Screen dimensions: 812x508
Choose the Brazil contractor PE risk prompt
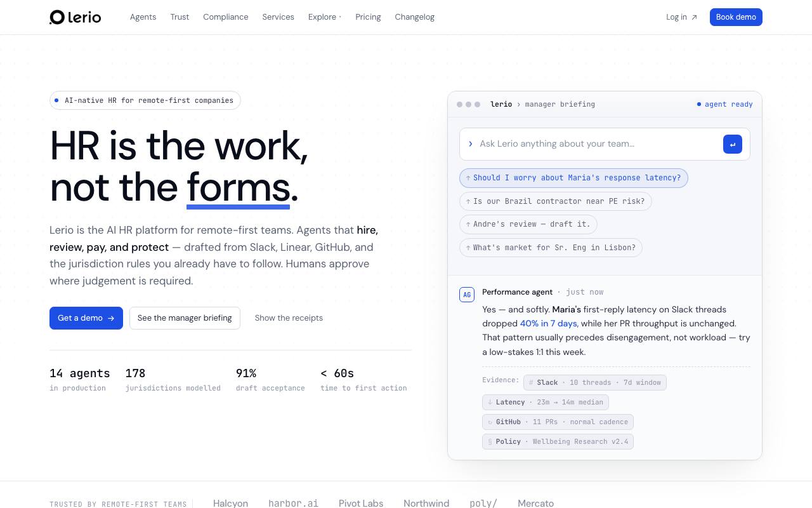(x=555, y=201)
